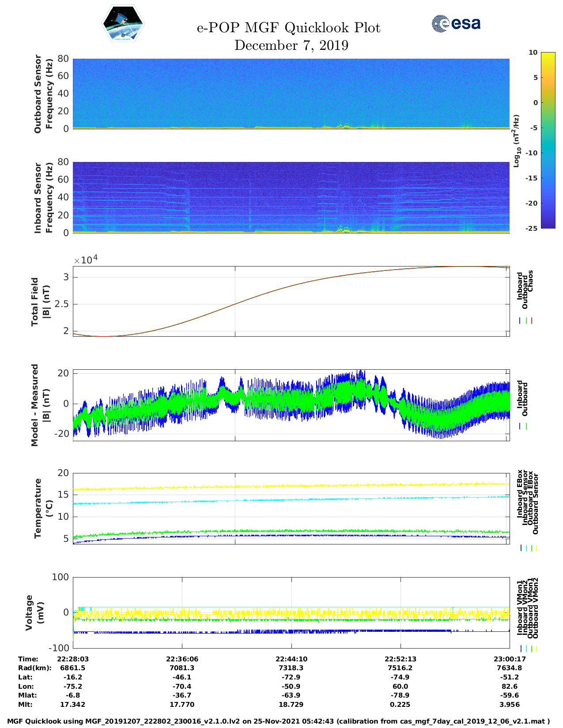Select the 23:00:17 time tick label
This screenshot has height=728, width=563.
point(509,659)
